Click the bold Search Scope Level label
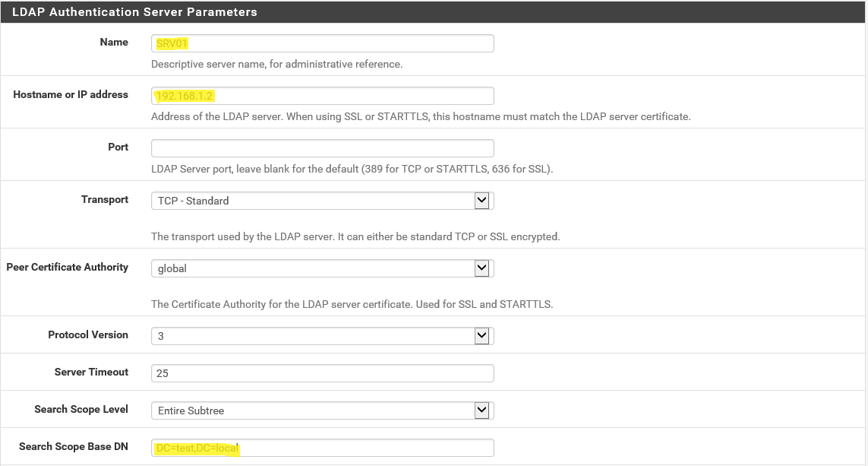The width and height of the screenshot is (868, 466). click(x=81, y=409)
